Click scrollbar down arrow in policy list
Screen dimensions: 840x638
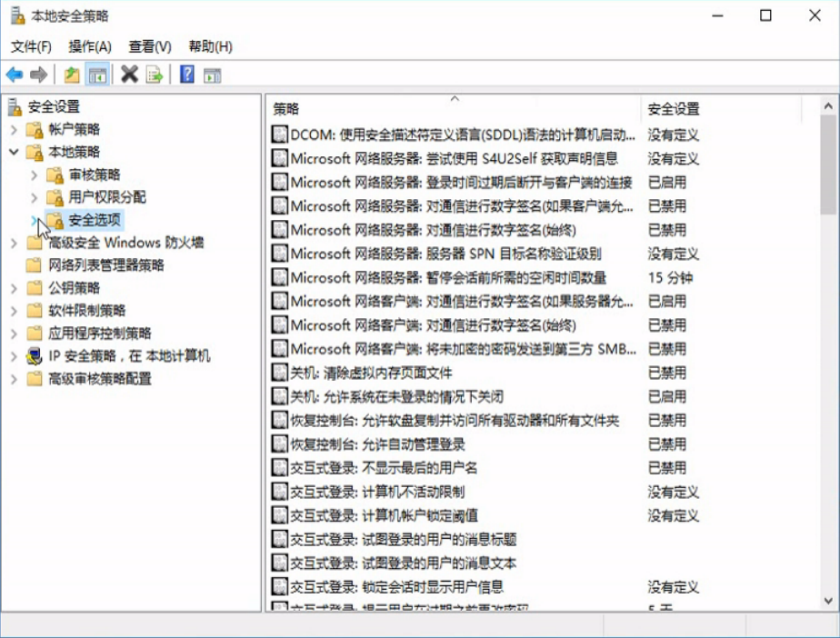tap(828, 601)
